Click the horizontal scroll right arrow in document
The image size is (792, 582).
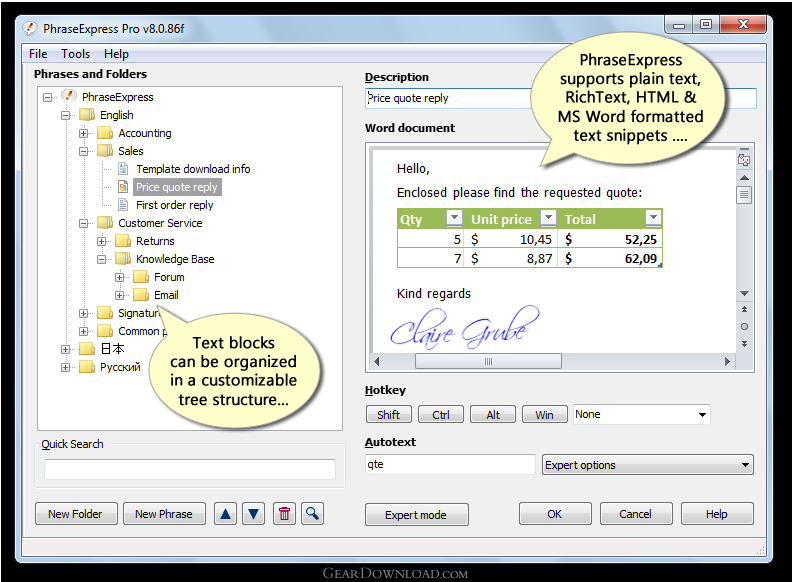click(x=727, y=361)
